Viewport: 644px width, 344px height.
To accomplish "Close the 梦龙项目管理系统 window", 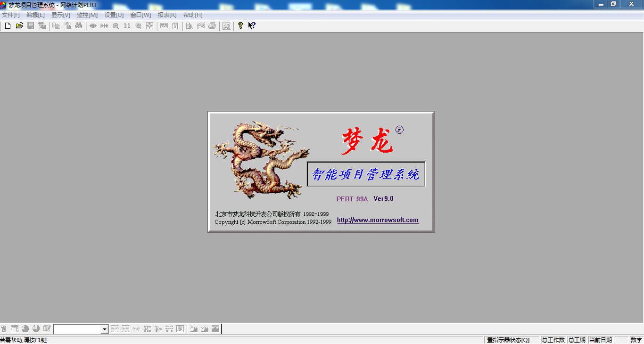I will 632,4.
